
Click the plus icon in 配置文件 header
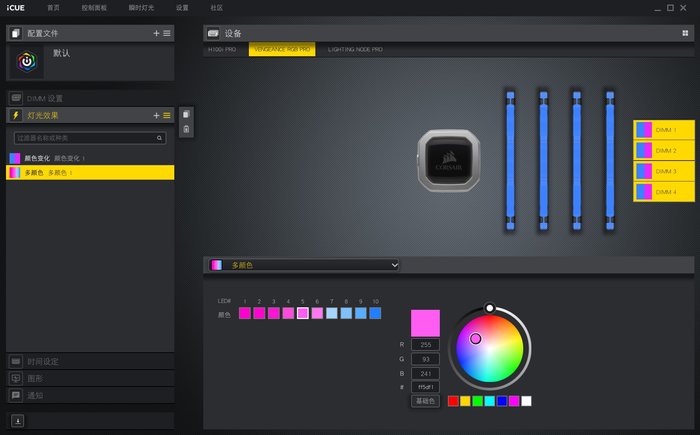156,33
